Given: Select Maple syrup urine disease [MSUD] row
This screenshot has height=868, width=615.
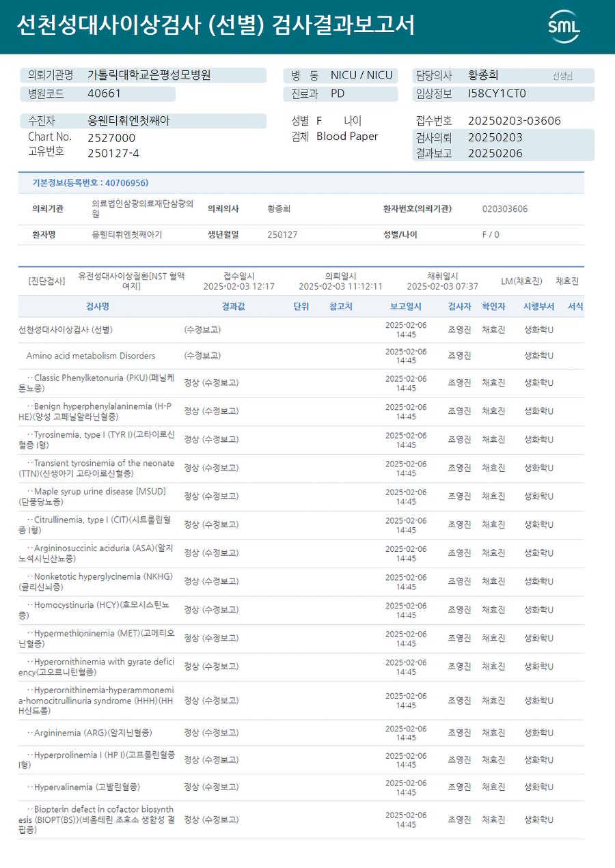Looking at the screenshot, I should click(x=301, y=496).
